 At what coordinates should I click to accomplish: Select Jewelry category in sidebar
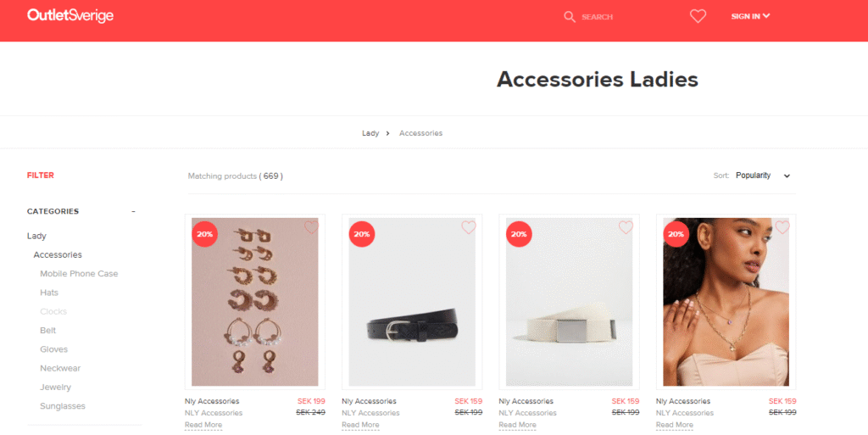55,387
